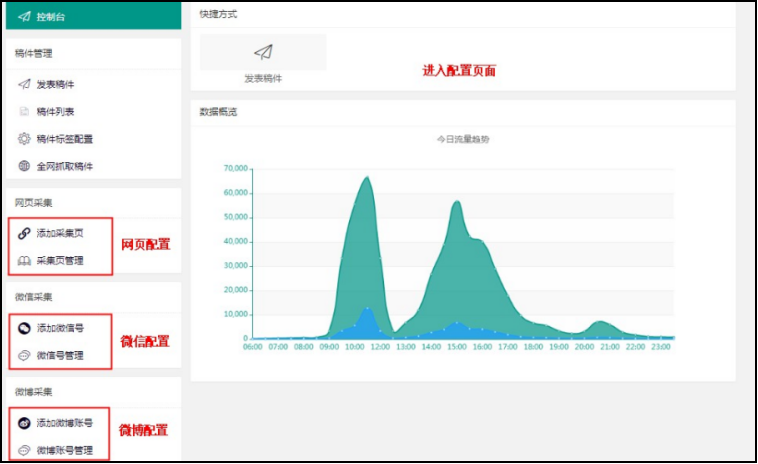Click the 18:00 x-axis label
The width and height of the screenshot is (758, 464).
tap(533, 347)
